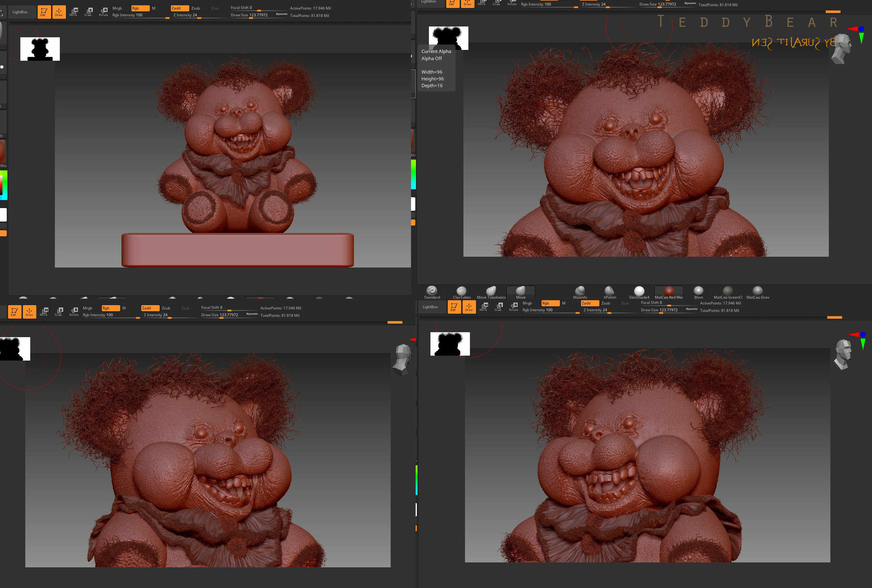This screenshot has width=872, height=588.
Task: Click Scale in the bottom-right view toolbar
Action: 498,307
